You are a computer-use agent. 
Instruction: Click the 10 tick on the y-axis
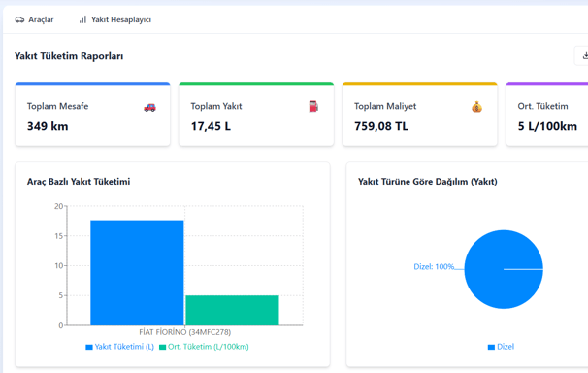click(x=59, y=266)
